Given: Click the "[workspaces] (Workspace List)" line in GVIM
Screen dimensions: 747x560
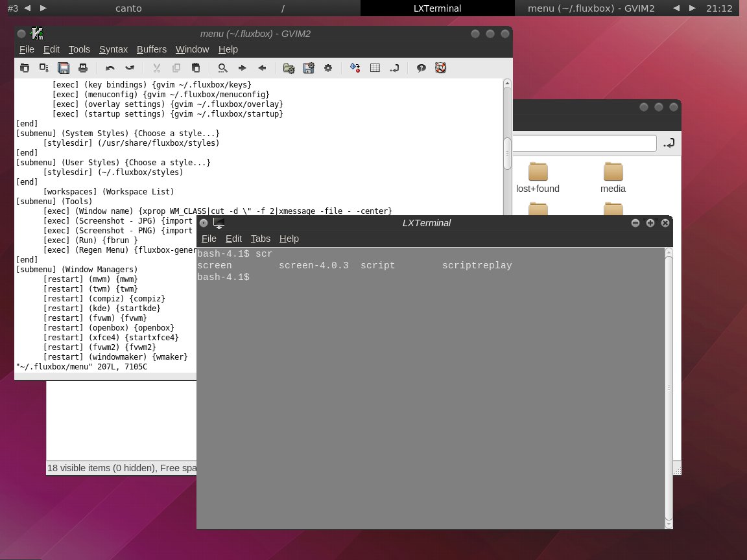Looking at the screenshot, I should [109, 191].
